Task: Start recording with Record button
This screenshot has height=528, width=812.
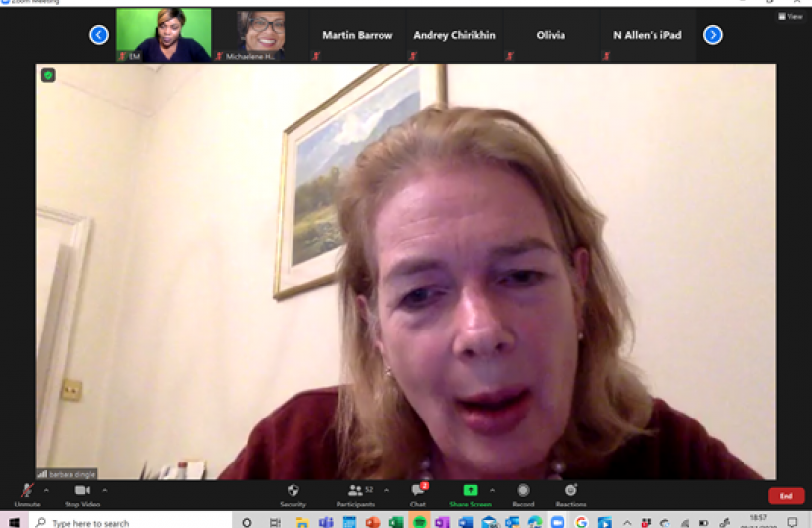Action: (x=523, y=494)
